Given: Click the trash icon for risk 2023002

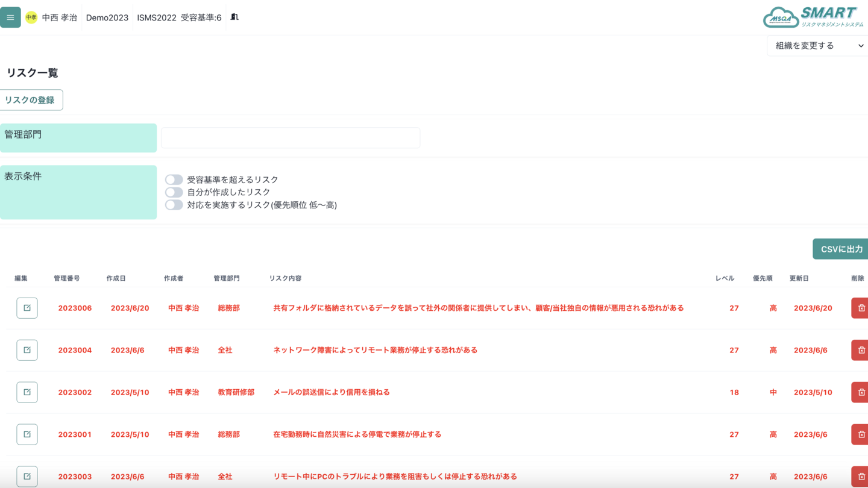Looking at the screenshot, I should coord(860,392).
